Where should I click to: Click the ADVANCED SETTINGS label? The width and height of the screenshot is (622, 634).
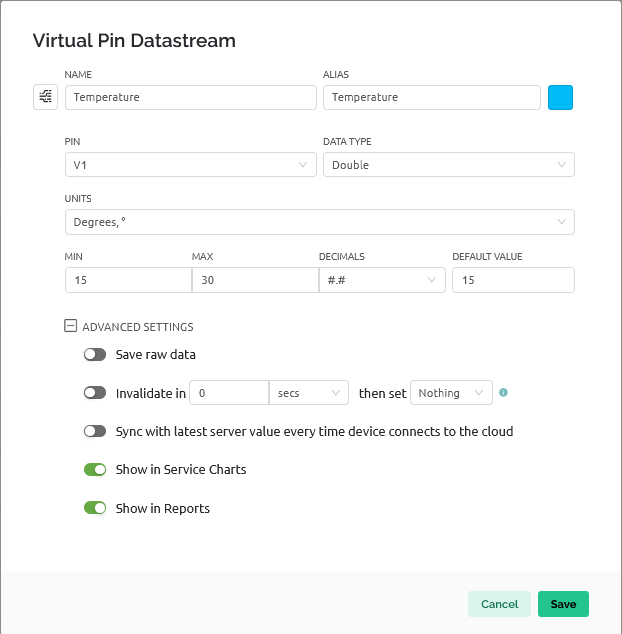coord(138,327)
